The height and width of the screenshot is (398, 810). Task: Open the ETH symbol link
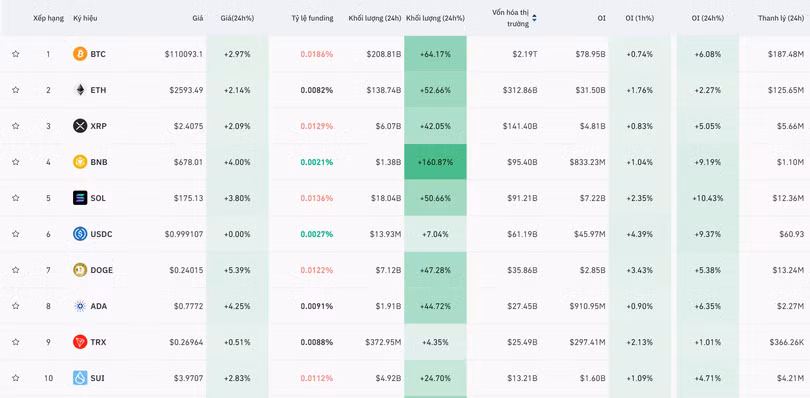(x=98, y=90)
